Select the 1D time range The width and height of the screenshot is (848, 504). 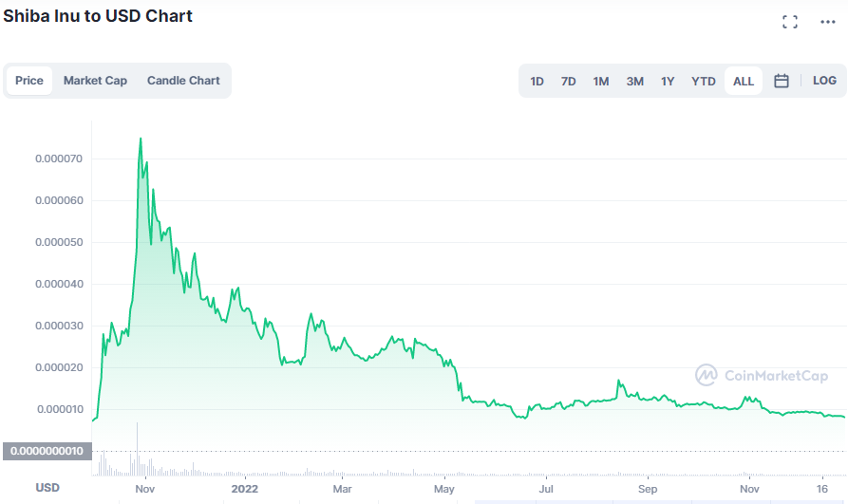click(537, 82)
